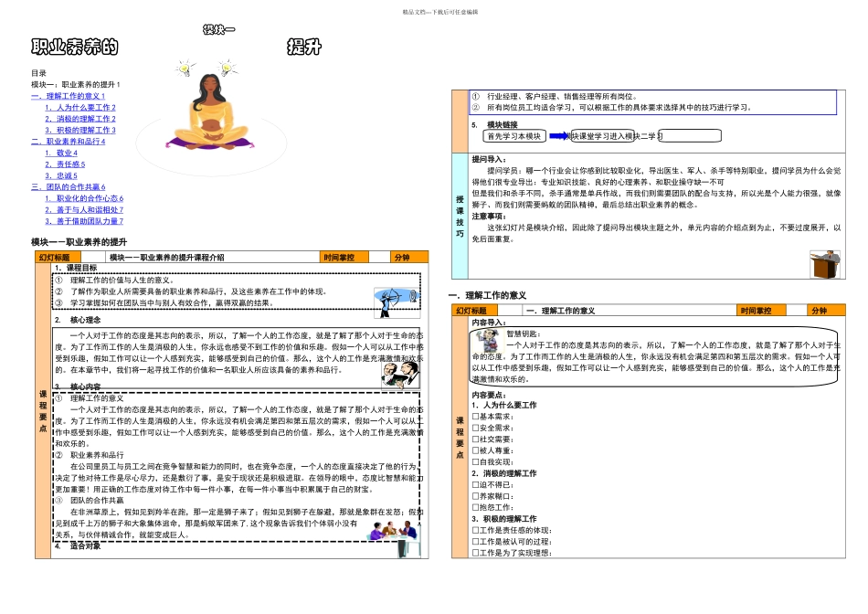Click heading 模块一—职业素养的提升 above left table
This screenshot has height=614, width=868.
(x=79, y=242)
